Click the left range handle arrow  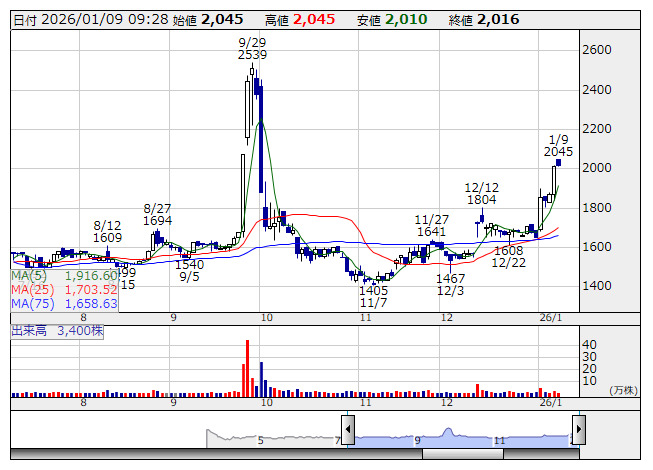[348, 429]
